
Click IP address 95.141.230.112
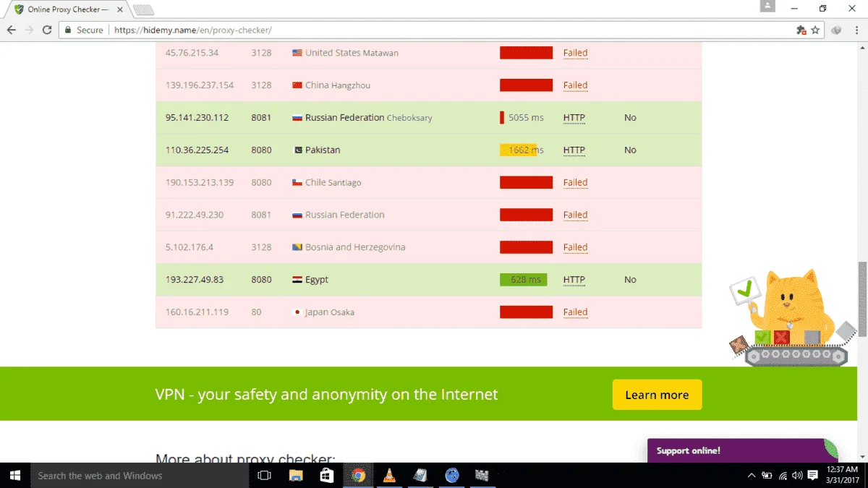click(197, 118)
